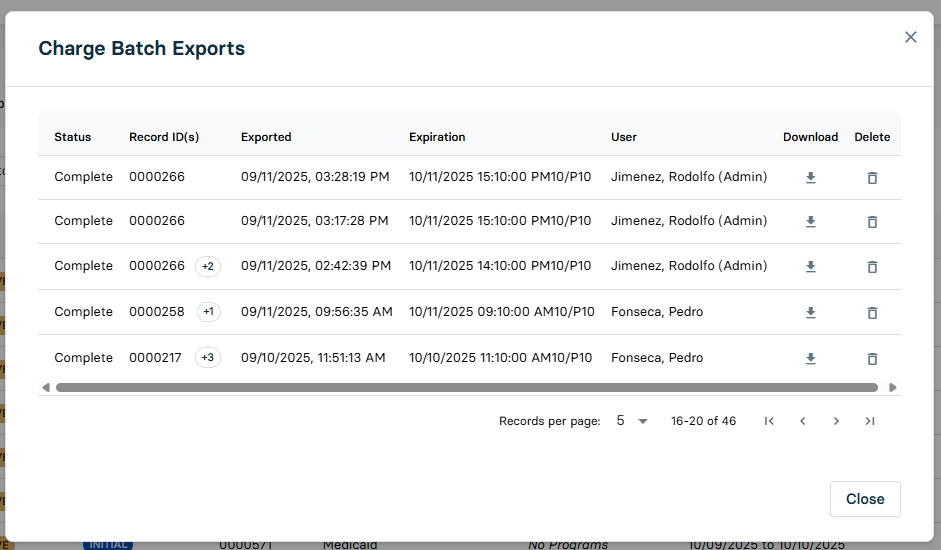Image resolution: width=941 pixels, height=550 pixels.
Task: Click the 16-20 of 46 page range
Action: (703, 421)
